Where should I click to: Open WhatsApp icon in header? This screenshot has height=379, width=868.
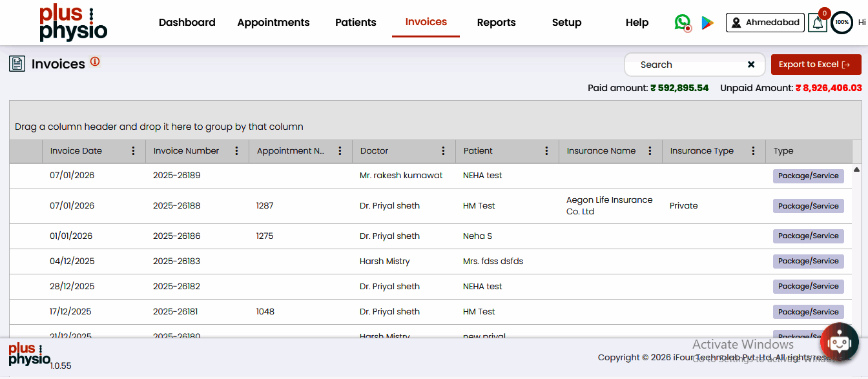[x=682, y=23]
